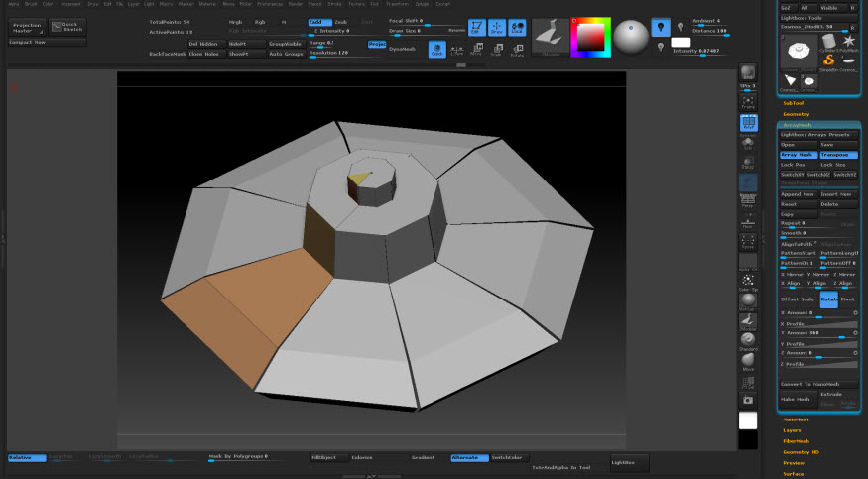The width and height of the screenshot is (868, 479).
Task: Activate the Edit mode button
Action: click(476, 27)
